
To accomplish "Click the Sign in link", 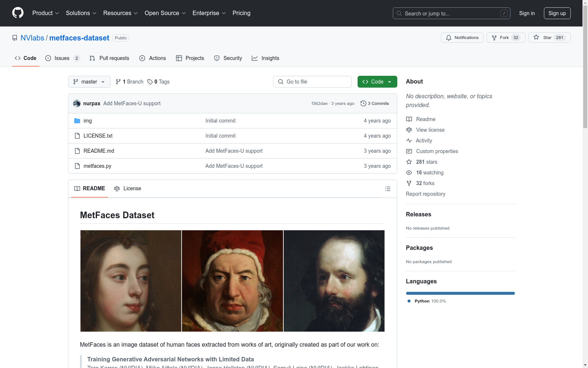I will (527, 13).
